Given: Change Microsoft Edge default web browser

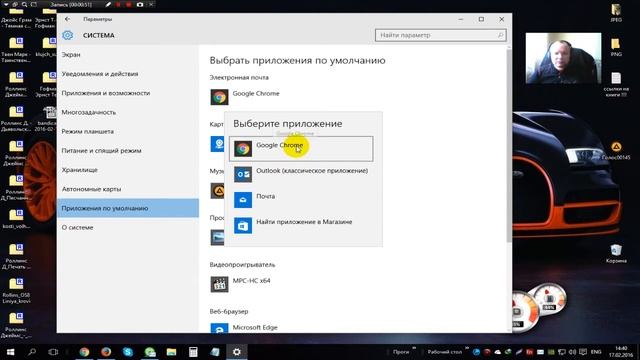Looking at the screenshot, I should pyautogui.click(x=255, y=327).
